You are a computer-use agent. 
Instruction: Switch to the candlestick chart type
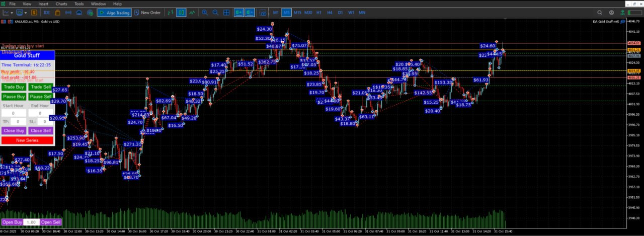tap(181, 13)
